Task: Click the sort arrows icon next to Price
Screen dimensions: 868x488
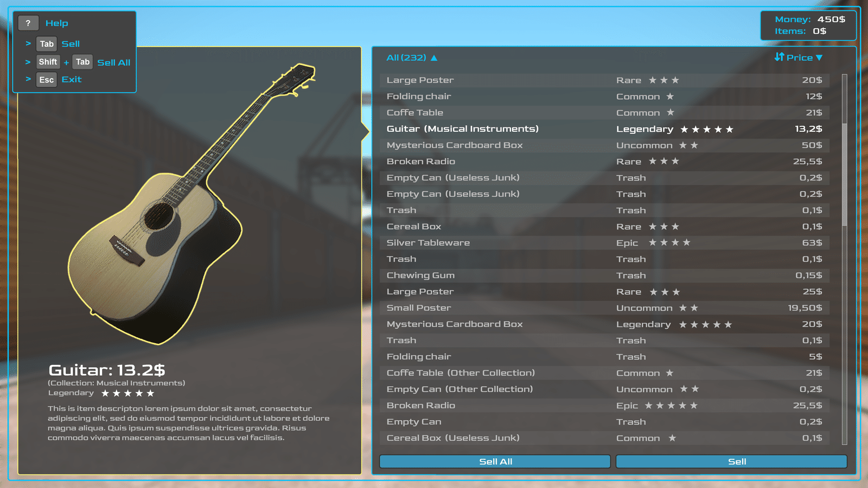Action: pos(779,57)
